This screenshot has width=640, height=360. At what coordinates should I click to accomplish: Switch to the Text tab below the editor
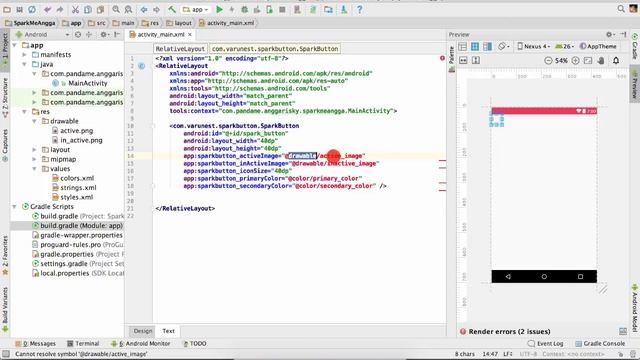pyautogui.click(x=168, y=331)
